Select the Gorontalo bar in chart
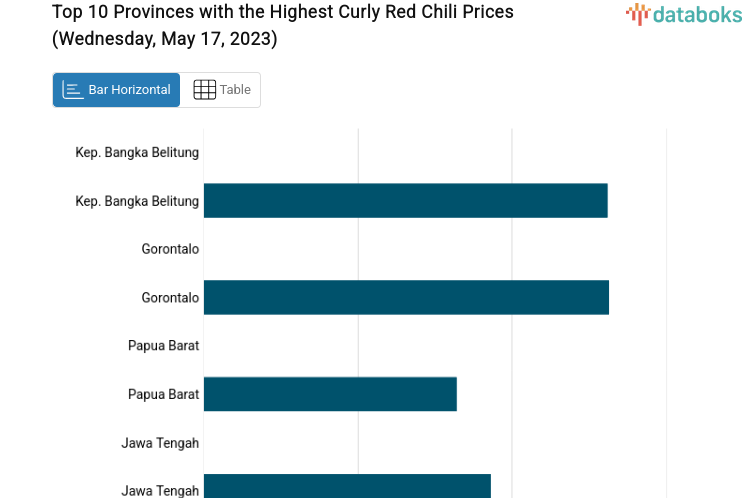The image size is (753, 498). click(406, 298)
